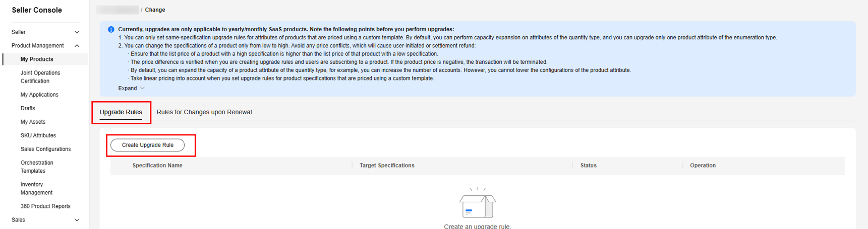Image resolution: width=868 pixels, height=229 pixels.
Task: Switch to Upgrade Rules tab
Action: pyautogui.click(x=121, y=112)
